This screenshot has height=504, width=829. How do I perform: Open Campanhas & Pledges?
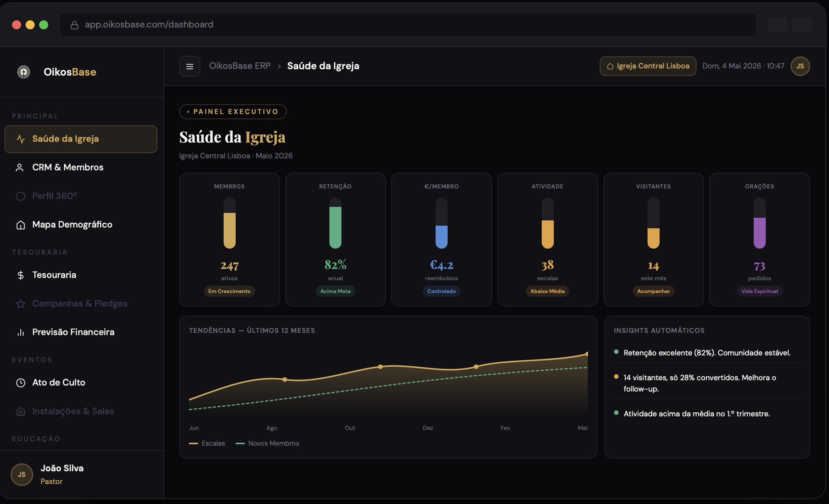point(81,304)
